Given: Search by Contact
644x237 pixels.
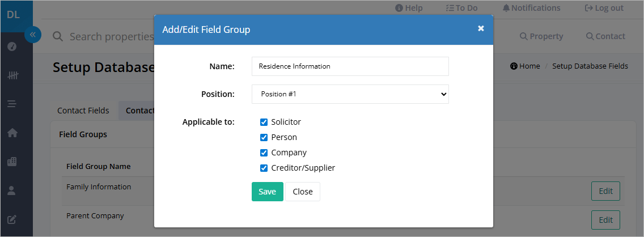Looking at the screenshot, I should 605,36.
